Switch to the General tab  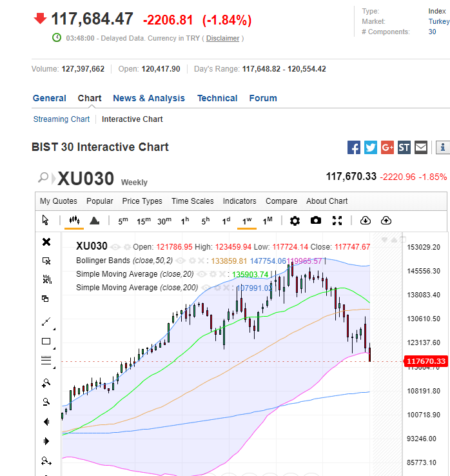pyautogui.click(x=50, y=98)
